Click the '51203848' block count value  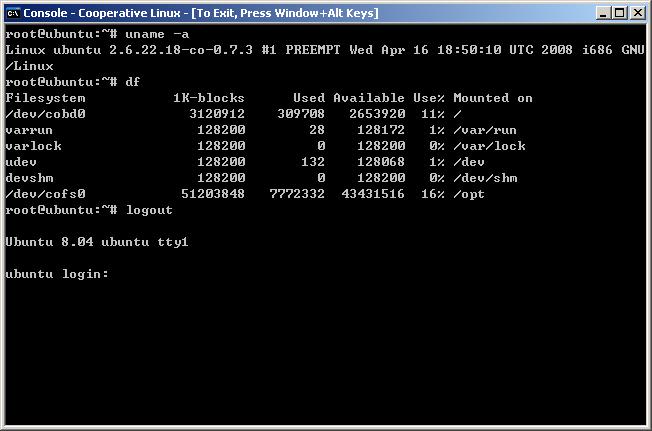coord(213,194)
